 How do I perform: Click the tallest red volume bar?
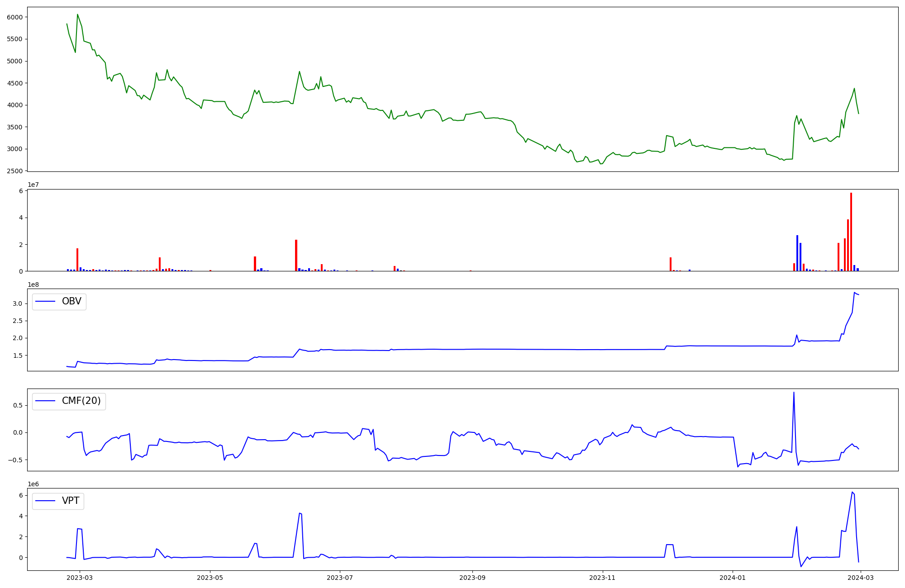tap(851, 232)
